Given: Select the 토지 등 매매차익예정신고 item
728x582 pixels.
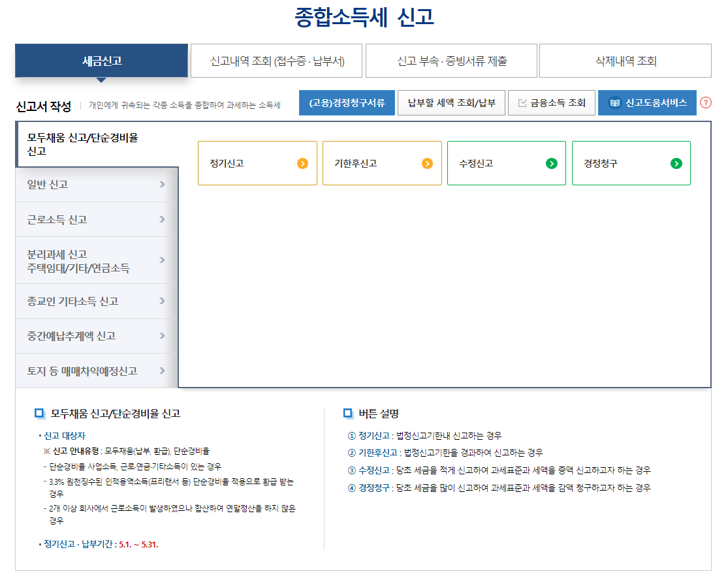Looking at the screenshot, I should 97,371.
